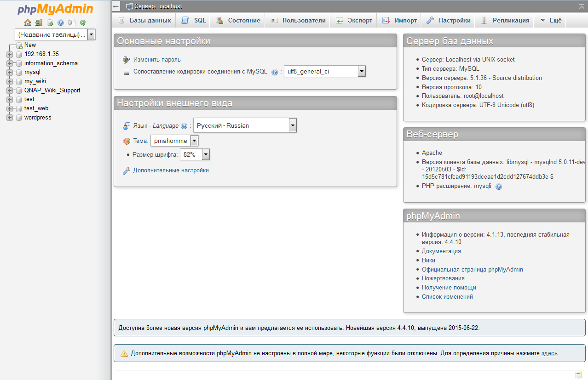Expand the wordpress tree node
The height and width of the screenshot is (380, 588).
tap(10, 118)
